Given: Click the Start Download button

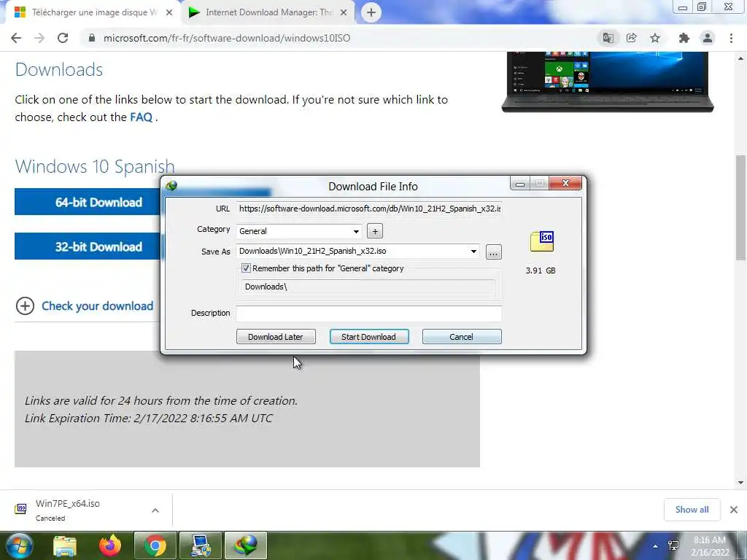Looking at the screenshot, I should 369,337.
